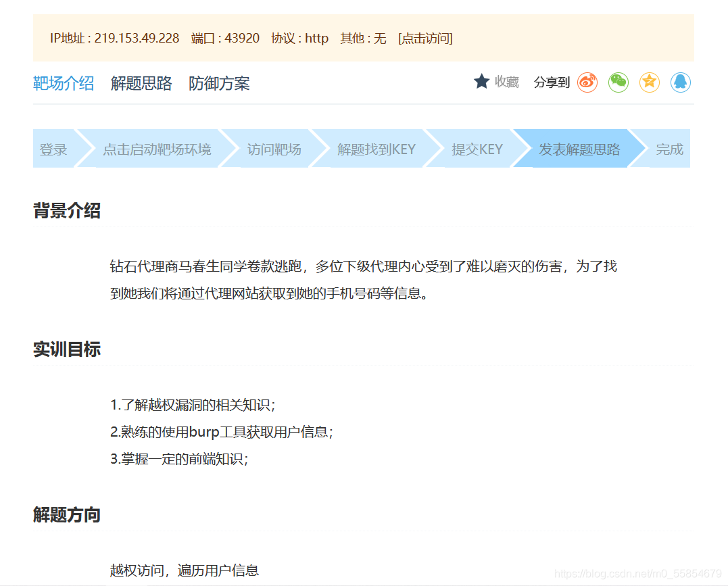This screenshot has width=728, height=586.
Task: Click the line 1.了解越权漏洞的相关知识
Action: (x=193, y=405)
